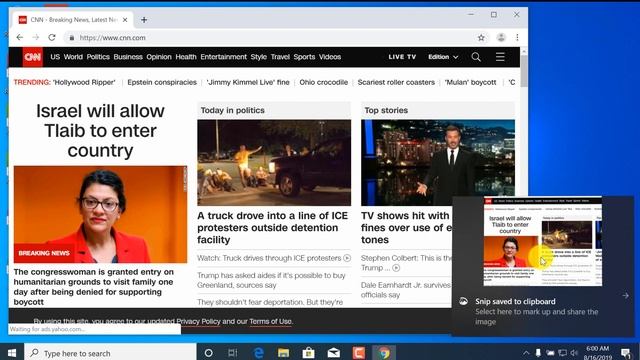Open Trump Greenland story link
640x360 pixels.
pos(271,280)
